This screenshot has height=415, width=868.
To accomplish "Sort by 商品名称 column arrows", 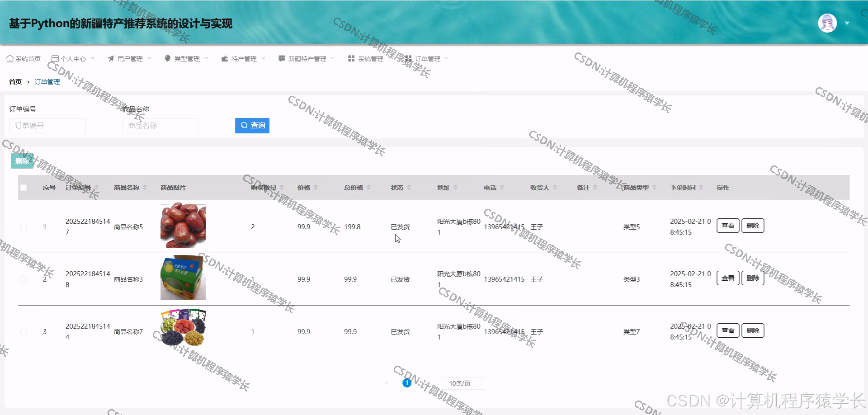I will click(145, 188).
